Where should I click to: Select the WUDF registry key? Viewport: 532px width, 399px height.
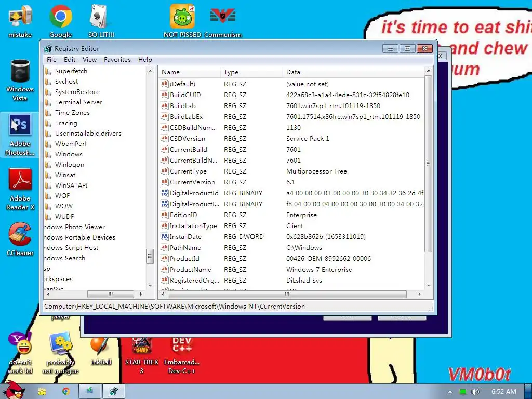64,217
